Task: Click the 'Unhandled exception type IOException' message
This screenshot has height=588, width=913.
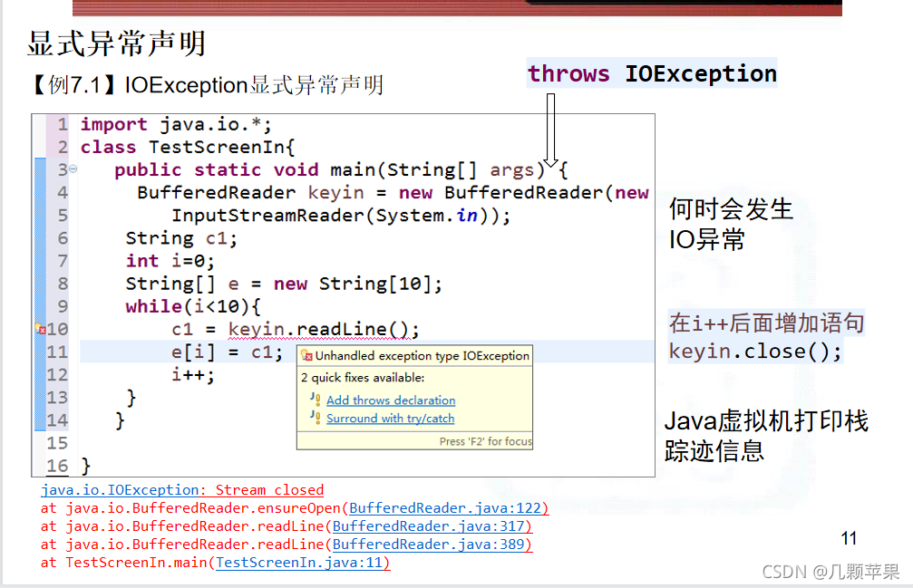Action: tap(423, 355)
